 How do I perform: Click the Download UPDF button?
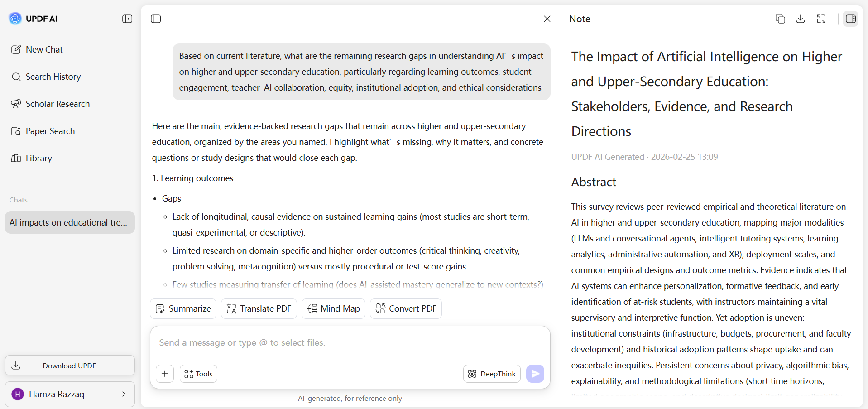70,366
